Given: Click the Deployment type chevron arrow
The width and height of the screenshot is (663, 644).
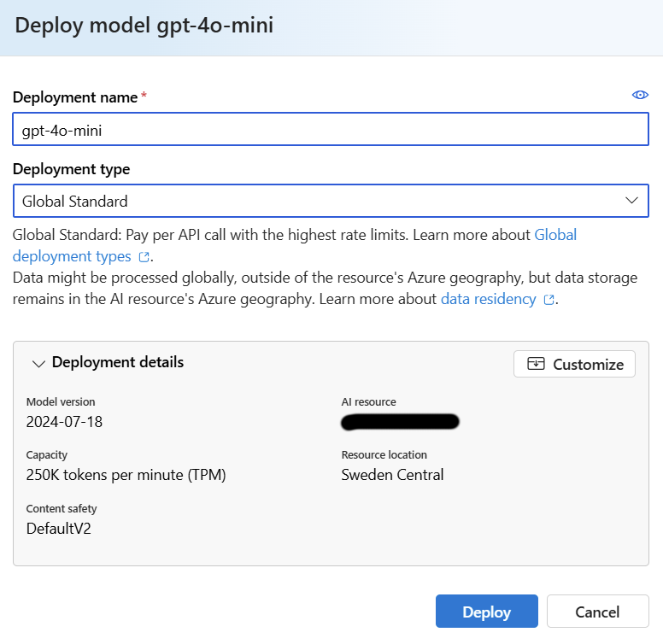Looking at the screenshot, I should pos(631,201).
